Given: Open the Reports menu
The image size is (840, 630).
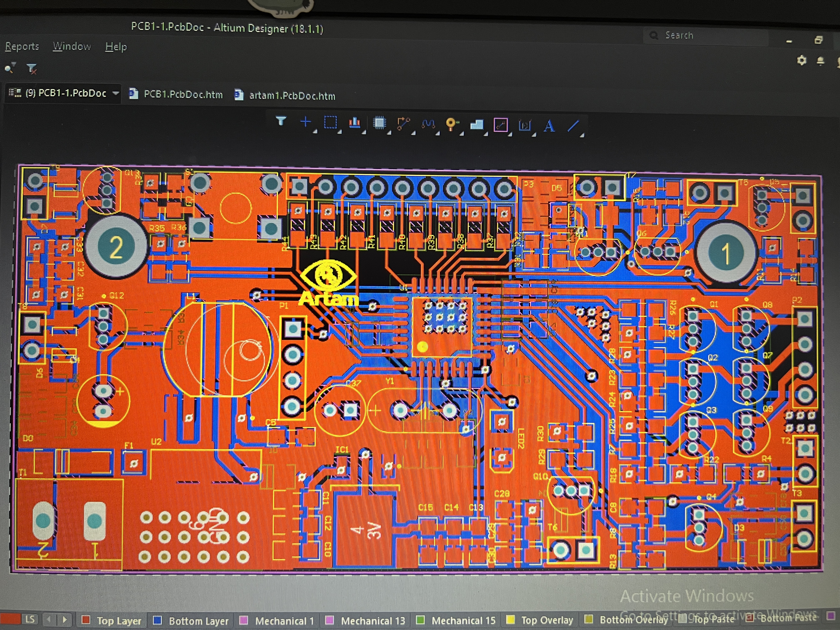Looking at the screenshot, I should (22, 46).
